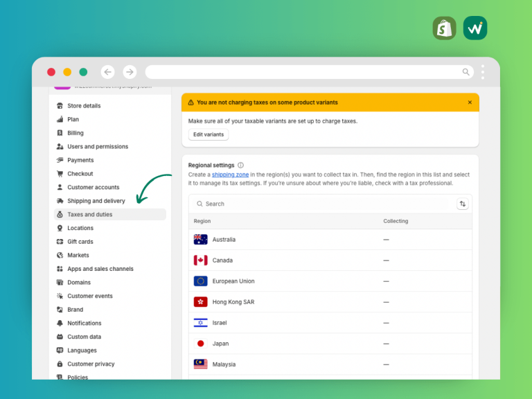The width and height of the screenshot is (532, 399).
Task: Open Users and permissions settings
Action: click(110, 147)
